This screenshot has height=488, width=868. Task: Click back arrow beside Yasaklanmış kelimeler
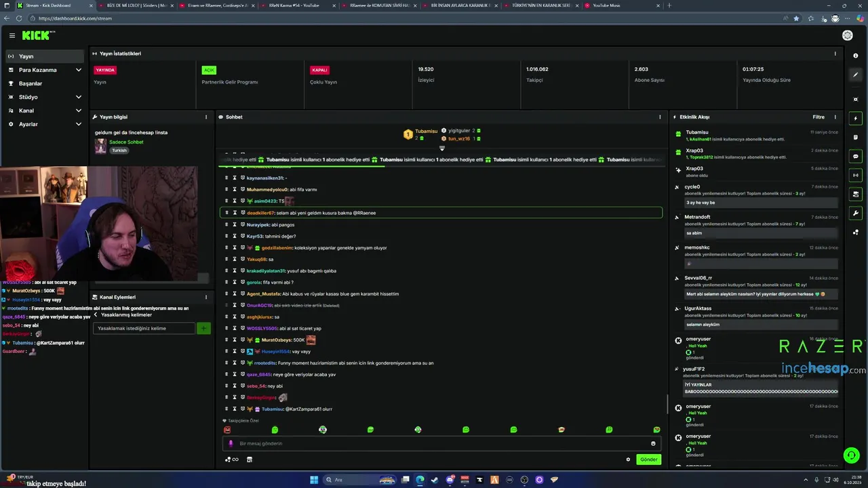click(96, 314)
